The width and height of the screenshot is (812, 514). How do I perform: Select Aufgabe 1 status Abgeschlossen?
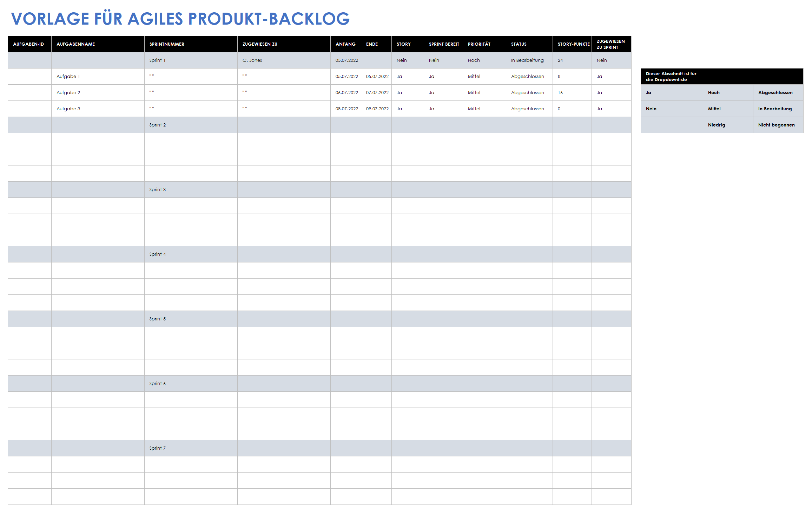click(x=529, y=76)
